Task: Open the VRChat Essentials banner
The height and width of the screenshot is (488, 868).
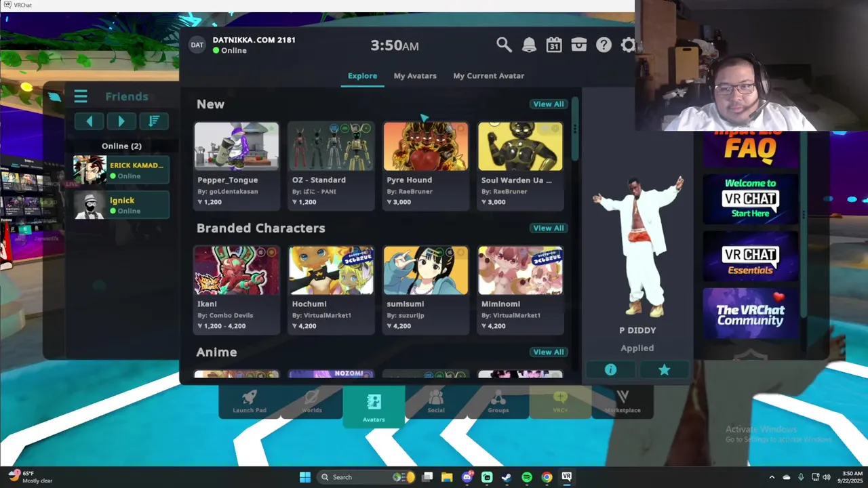Action: pos(750,256)
